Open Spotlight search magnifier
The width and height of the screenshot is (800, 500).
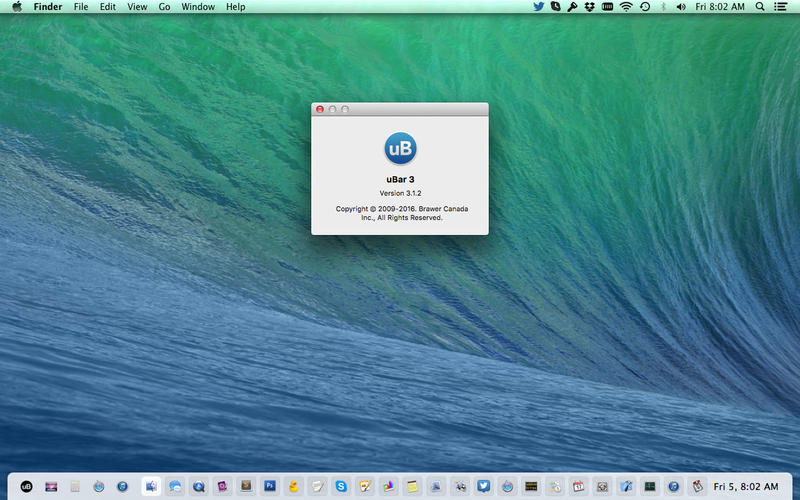tap(760, 7)
